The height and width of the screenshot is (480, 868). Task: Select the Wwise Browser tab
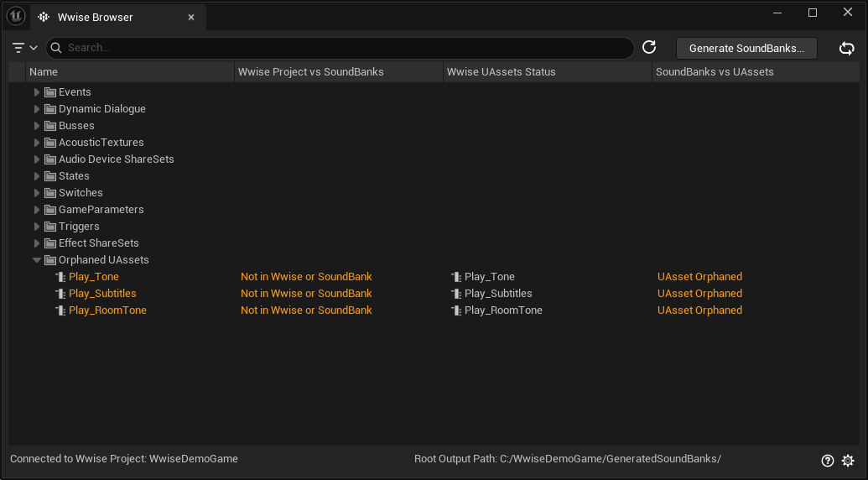[x=95, y=18]
